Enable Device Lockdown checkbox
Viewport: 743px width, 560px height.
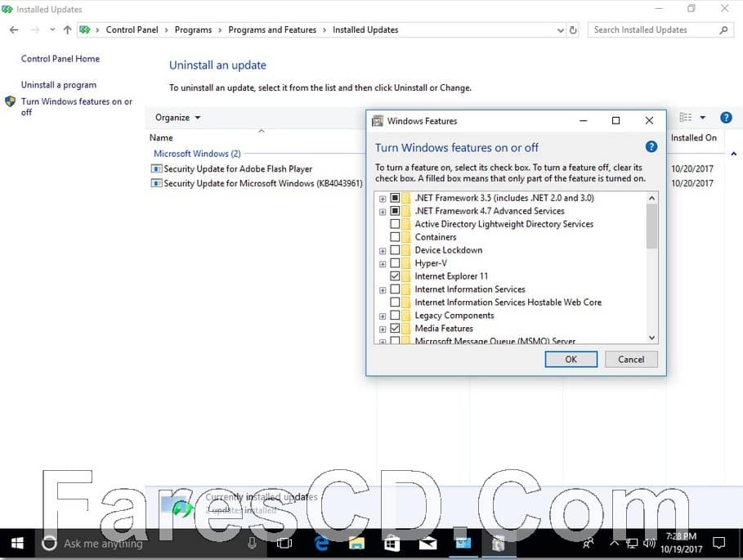coord(395,250)
